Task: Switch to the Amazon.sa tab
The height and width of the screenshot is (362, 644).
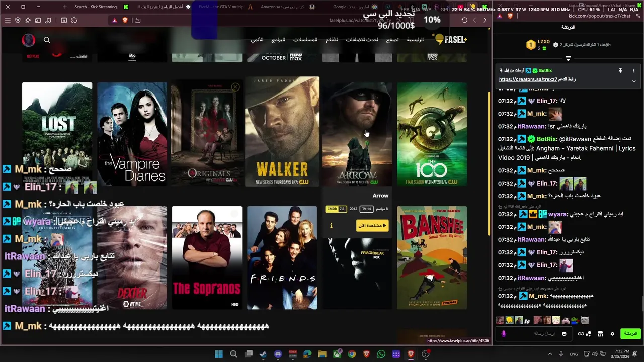Action: (x=287, y=7)
